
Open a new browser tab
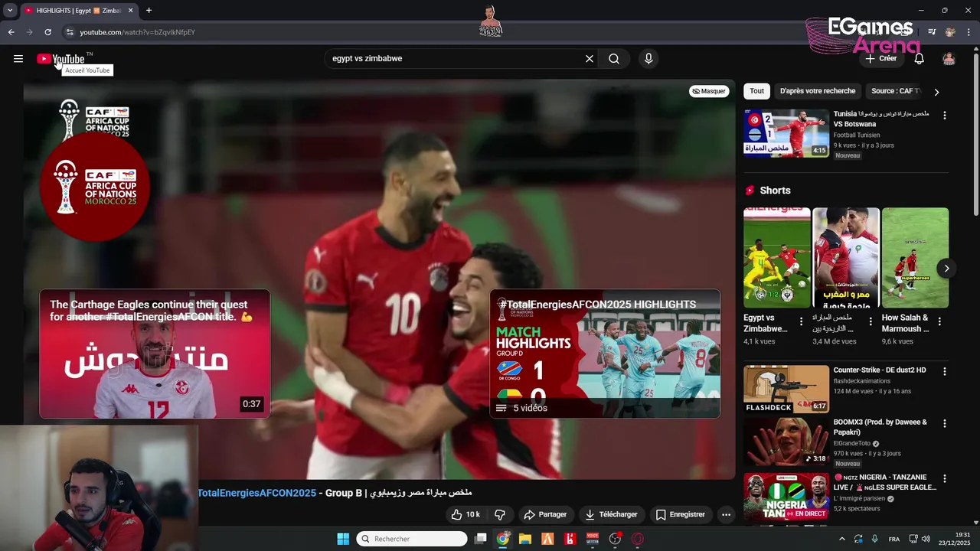pos(149,11)
